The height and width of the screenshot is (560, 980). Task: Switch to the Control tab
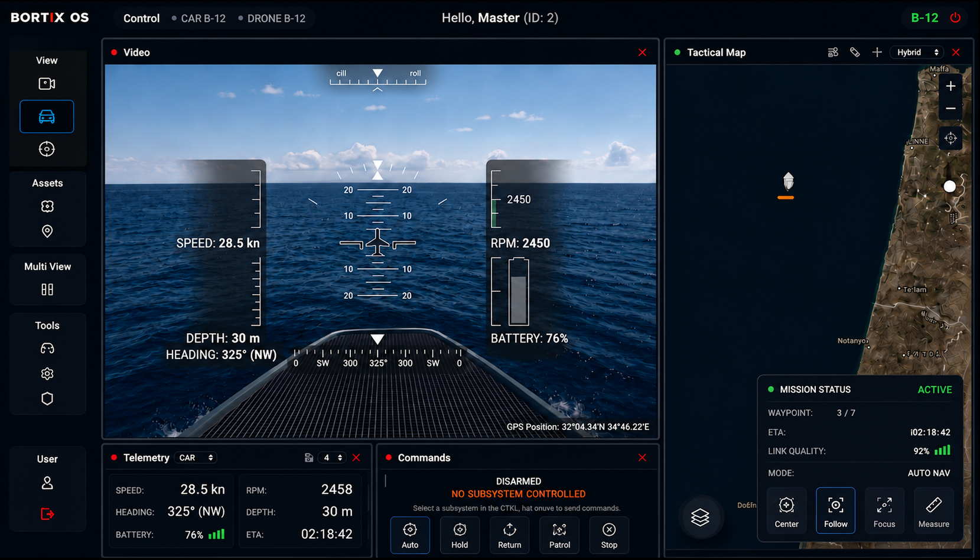tap(141, 18)
